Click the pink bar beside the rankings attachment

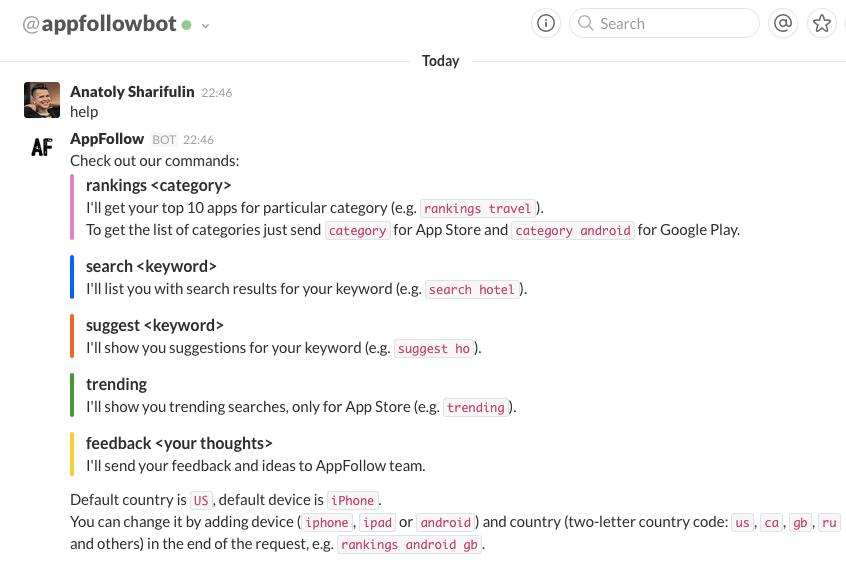(x=72, y=207)
